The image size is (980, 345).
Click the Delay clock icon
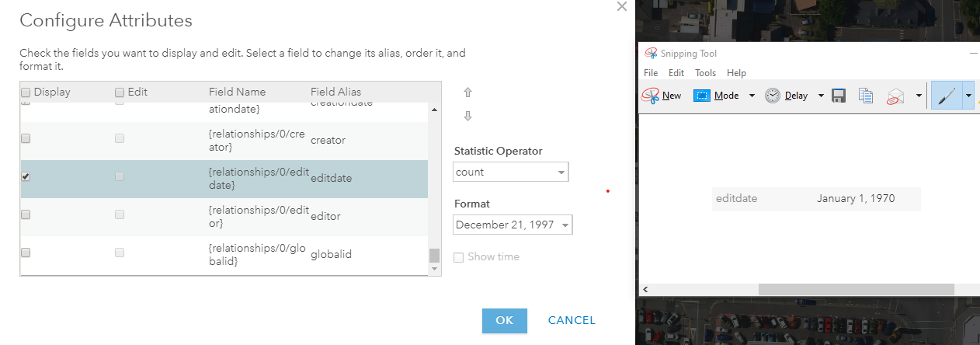[x=773, y=96]
